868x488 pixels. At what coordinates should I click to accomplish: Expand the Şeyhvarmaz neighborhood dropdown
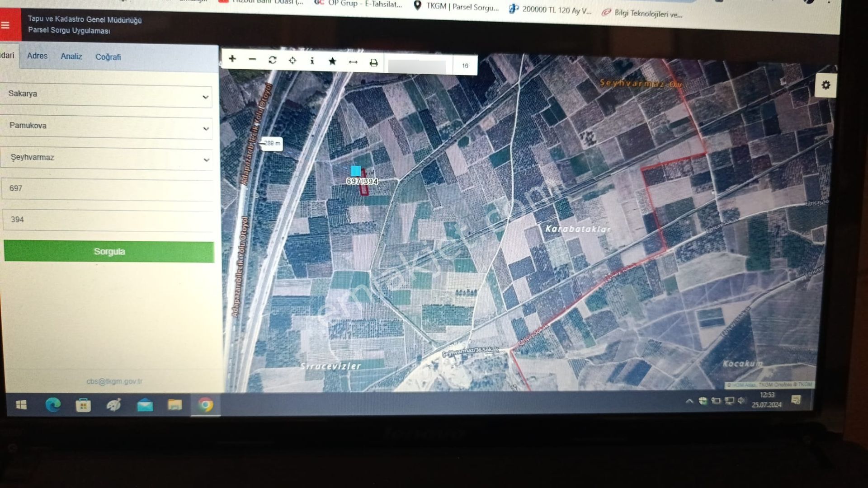107,158
